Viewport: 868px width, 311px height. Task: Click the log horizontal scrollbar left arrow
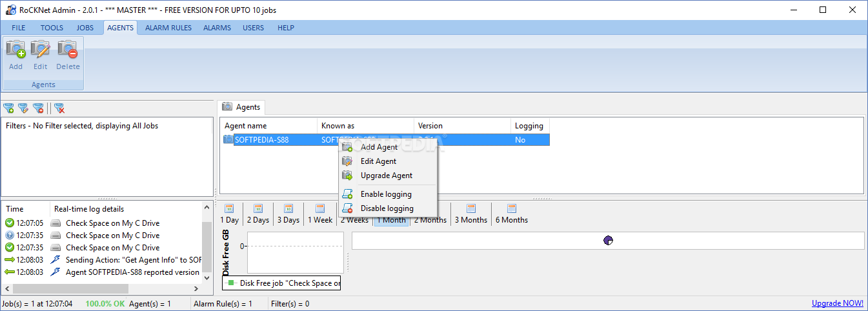[x=7, y=288]
